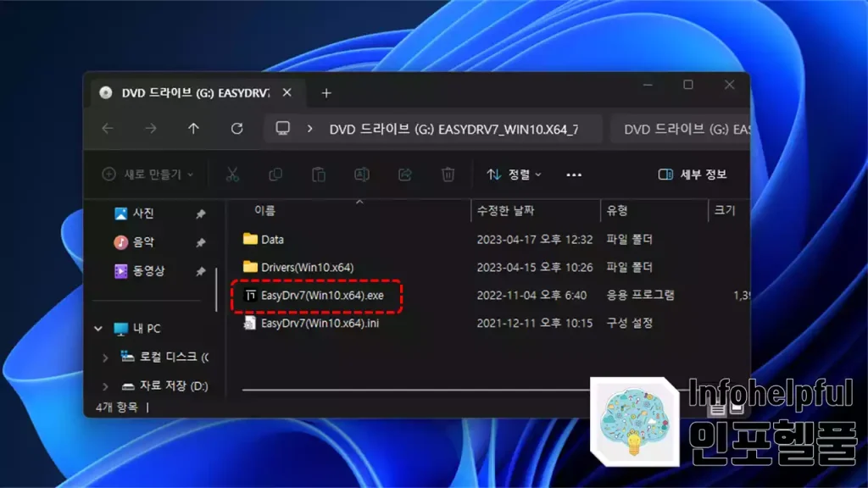Unpin 사진 using its pin icon
Viewport: 868px width, 488px height.
click(x=200, y=213)
